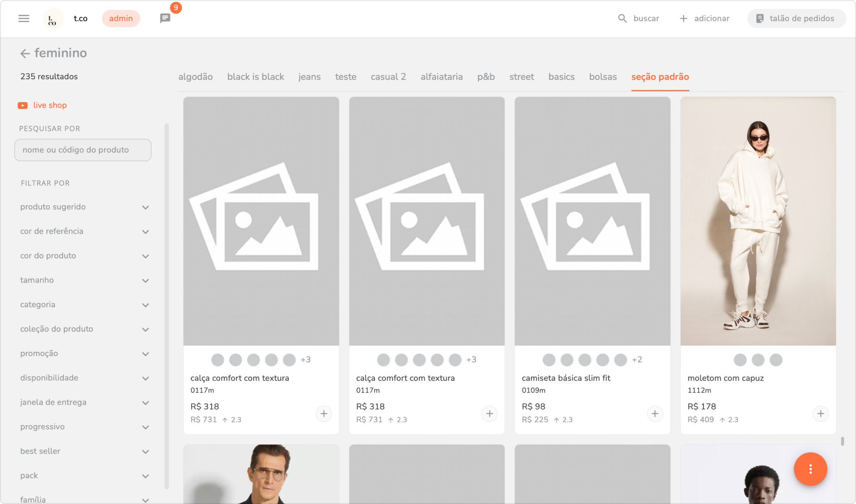
Task: Expand the disponibilidade filter
Action: coord(145,378)
